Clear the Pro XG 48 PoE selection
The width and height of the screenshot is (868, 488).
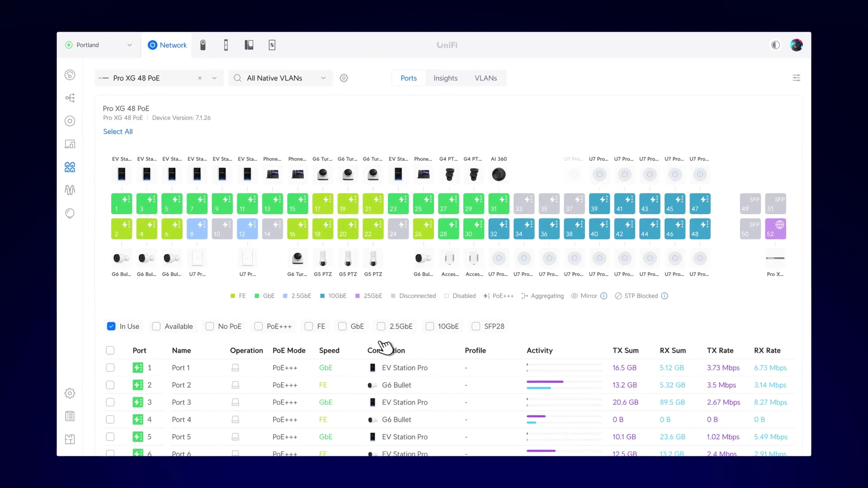point(200,78)
